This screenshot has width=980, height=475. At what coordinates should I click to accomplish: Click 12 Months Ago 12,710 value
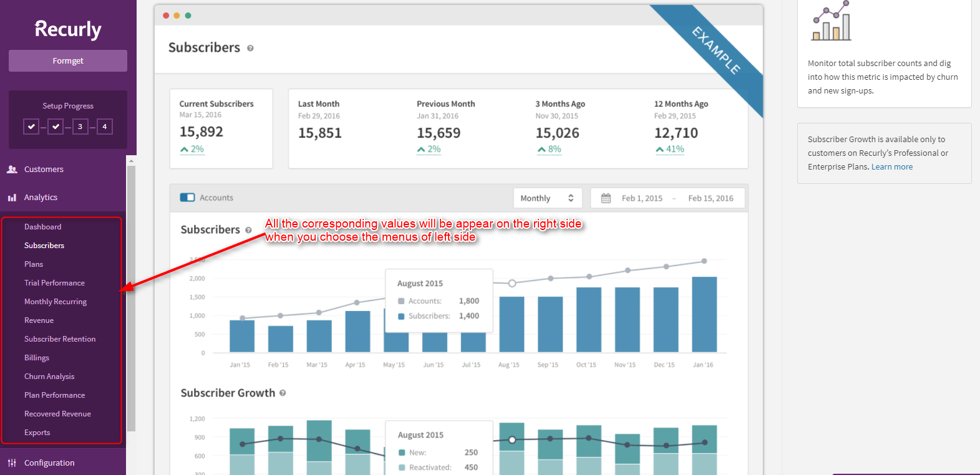pyautogui.click(x=676, y=133)
